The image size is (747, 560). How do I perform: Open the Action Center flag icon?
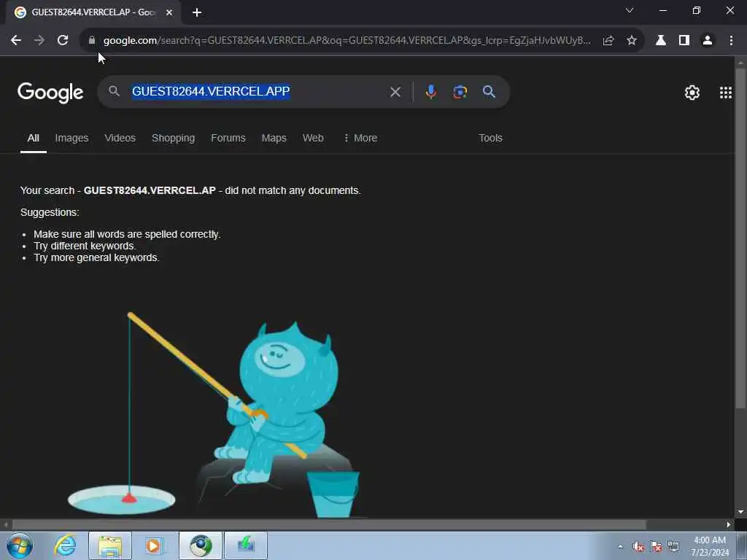pos(656,547)
